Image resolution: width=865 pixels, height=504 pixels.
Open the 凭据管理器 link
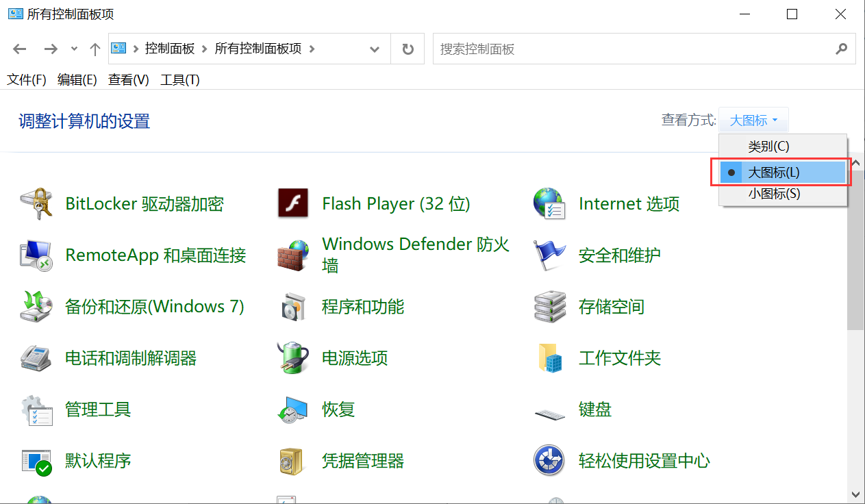pos(363,461)
